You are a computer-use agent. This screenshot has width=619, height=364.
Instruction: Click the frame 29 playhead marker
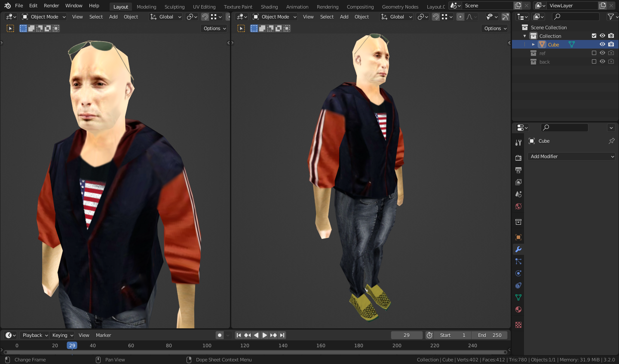point(72,346)
